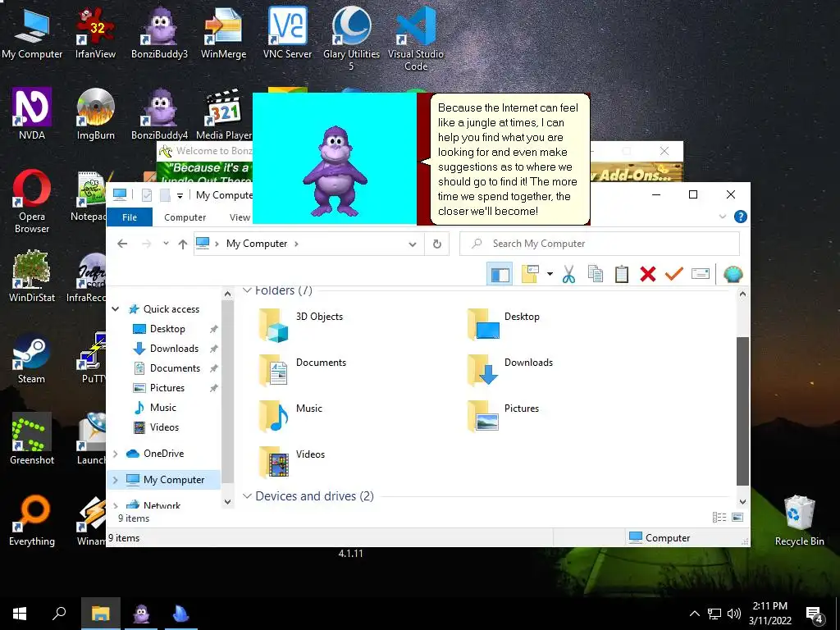Open the Visual Studio Code desktop shortcut

416,39
